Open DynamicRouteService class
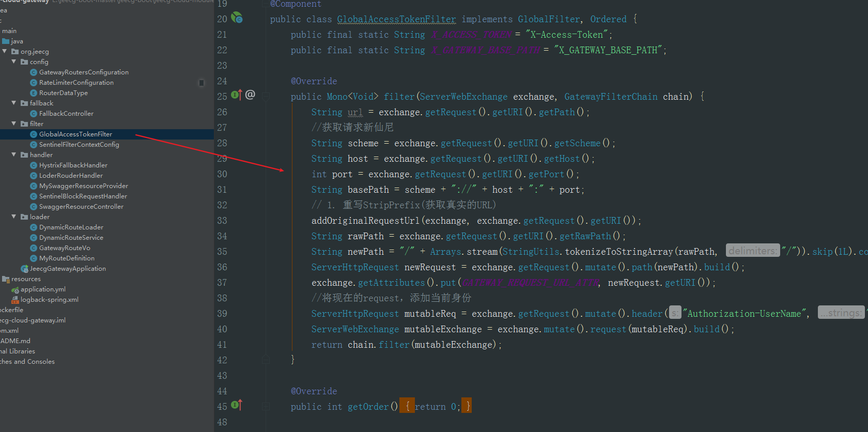868x432 pixels. pyautogui.click(x=71, y=238)
